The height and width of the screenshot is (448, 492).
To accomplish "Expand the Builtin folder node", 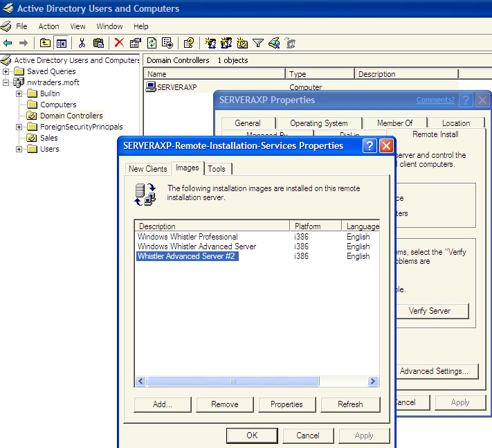I will 19,93.
